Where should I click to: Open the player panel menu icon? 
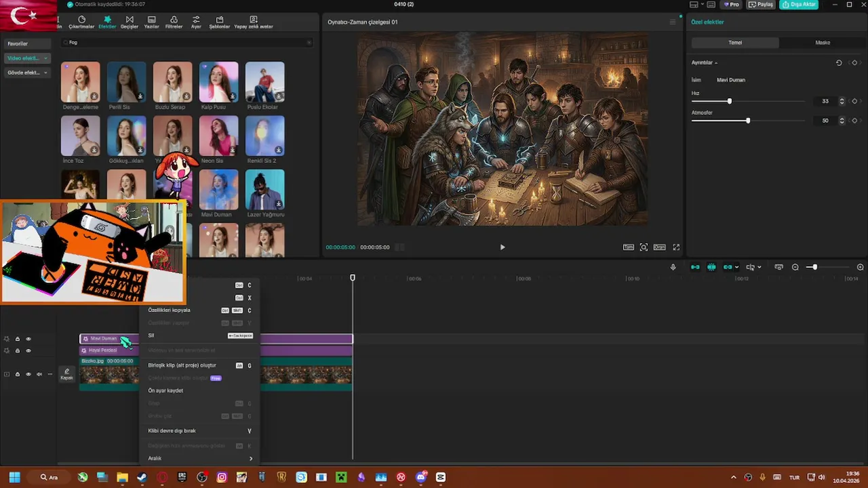click(673, 22)
